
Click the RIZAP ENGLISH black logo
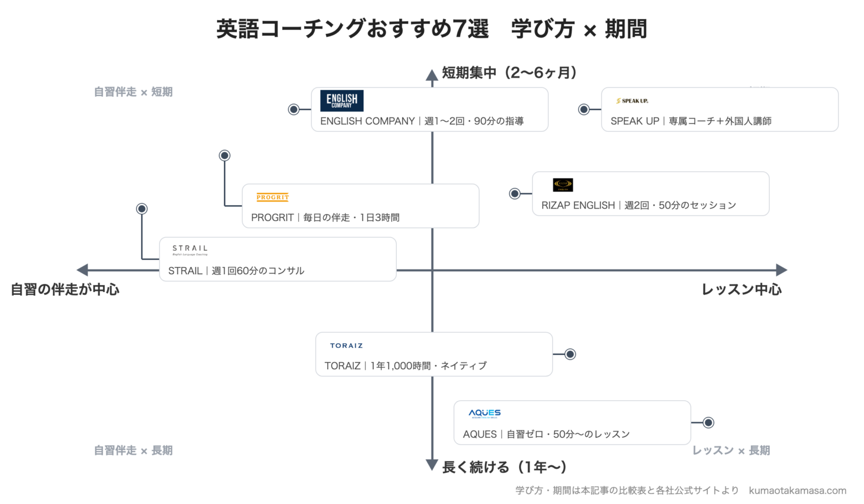click(563, 185)
